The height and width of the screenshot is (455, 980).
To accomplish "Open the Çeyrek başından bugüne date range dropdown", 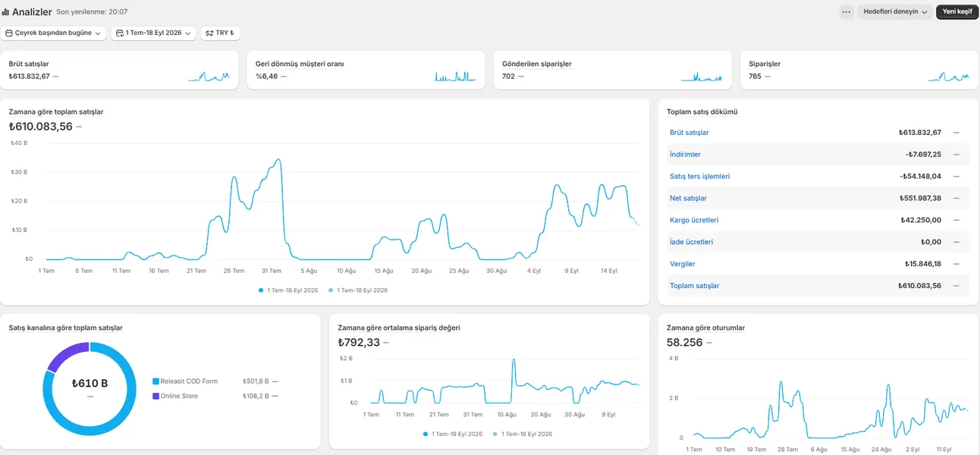I will coord(53,33).
